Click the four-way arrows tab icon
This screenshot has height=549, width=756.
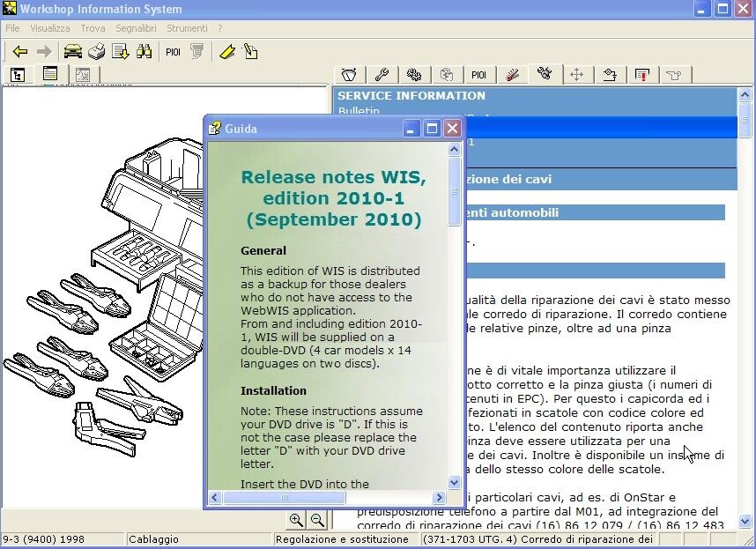pos(576,75)
